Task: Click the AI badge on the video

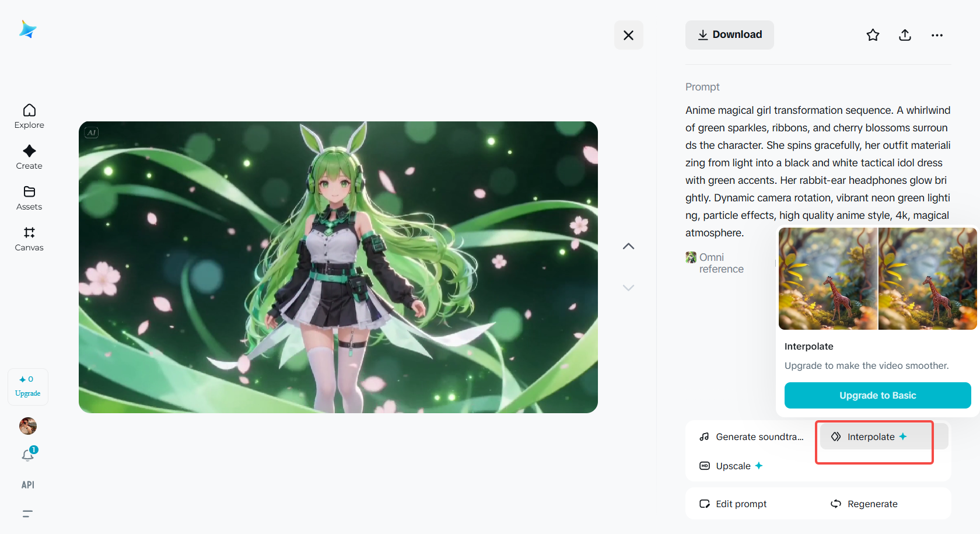Action: 91,132
